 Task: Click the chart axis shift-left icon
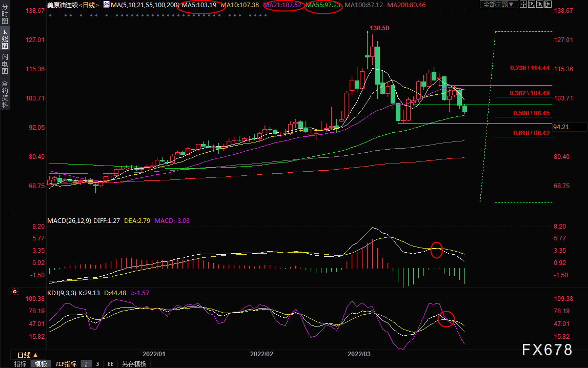pos(532,4)
